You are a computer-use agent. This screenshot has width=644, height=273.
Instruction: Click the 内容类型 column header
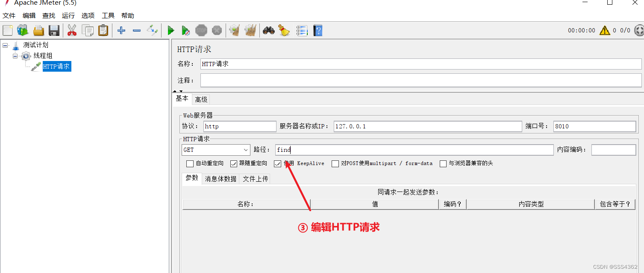pyautogui.click(x=531, y=204)
